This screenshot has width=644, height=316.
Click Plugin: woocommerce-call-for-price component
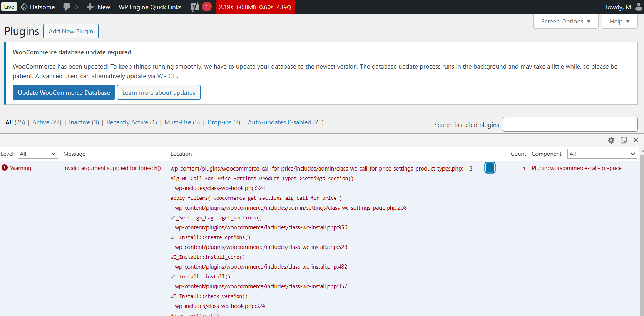point(577,168)
